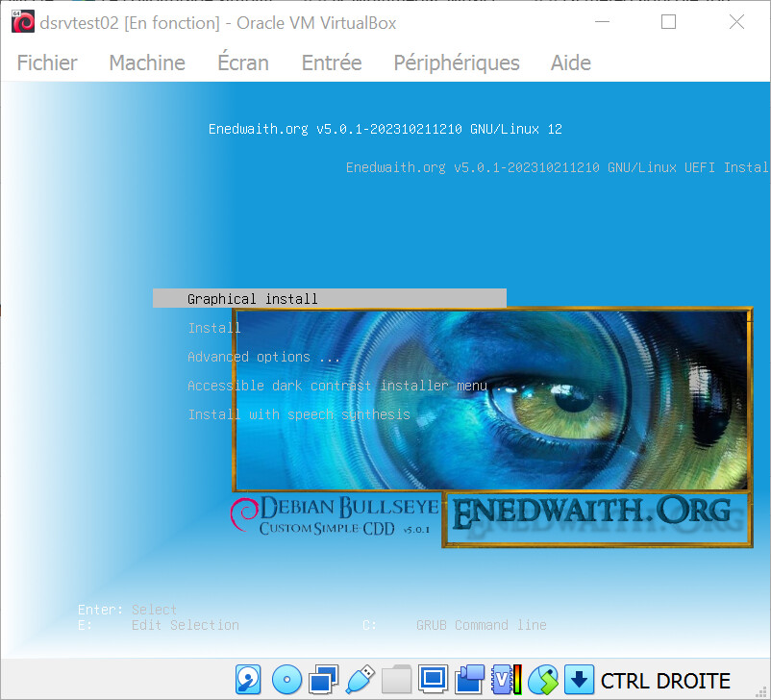Click the optical disc status icon
Image resolution: width=771 pixels, height=700 pixels.
pyautogui.click(x=286, y=680)
